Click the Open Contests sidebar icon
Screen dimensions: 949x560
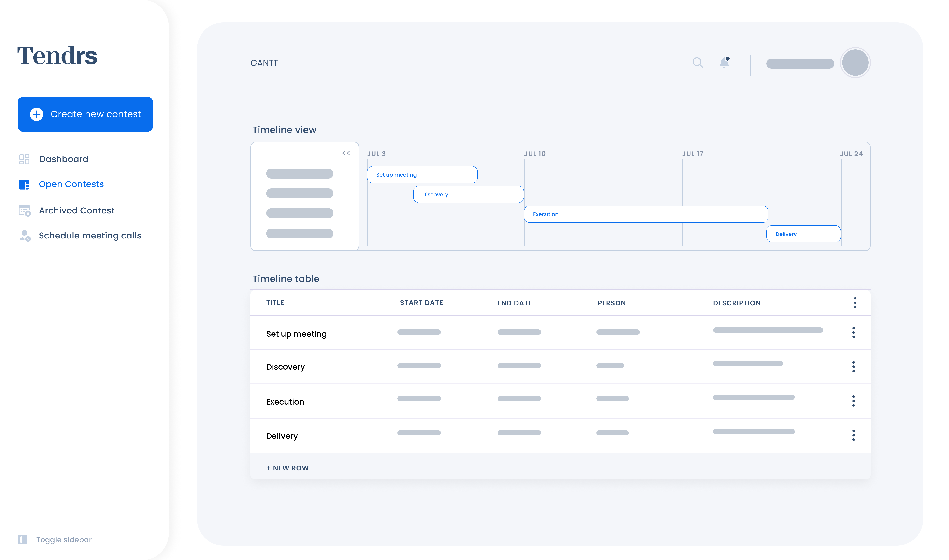pos(24,184)
